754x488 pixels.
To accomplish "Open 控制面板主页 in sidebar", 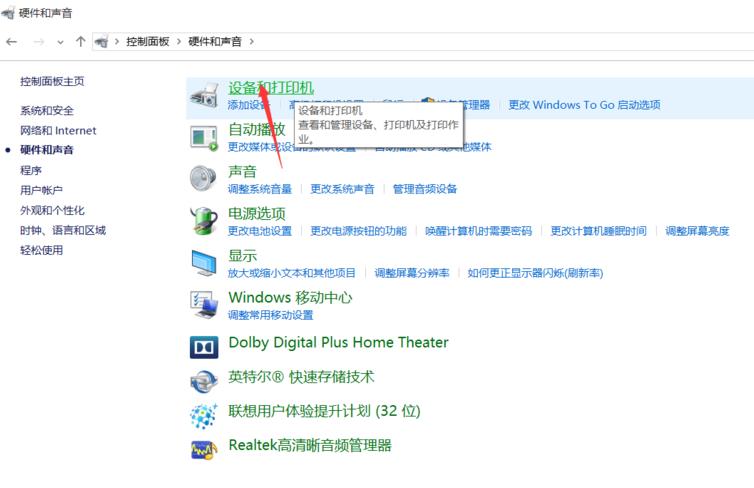I will click(52, 81).
